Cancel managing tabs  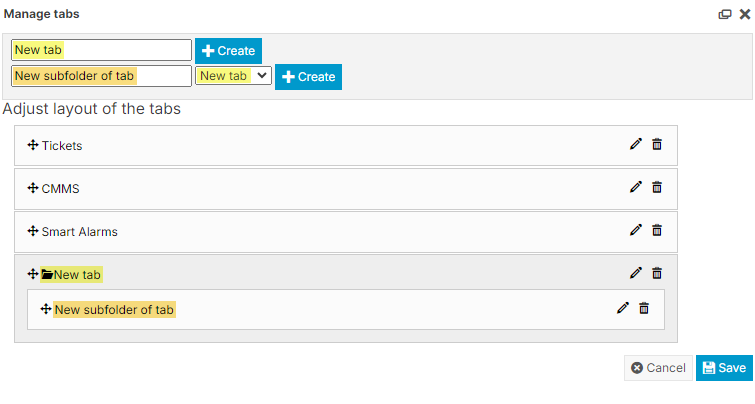point(658,368)
